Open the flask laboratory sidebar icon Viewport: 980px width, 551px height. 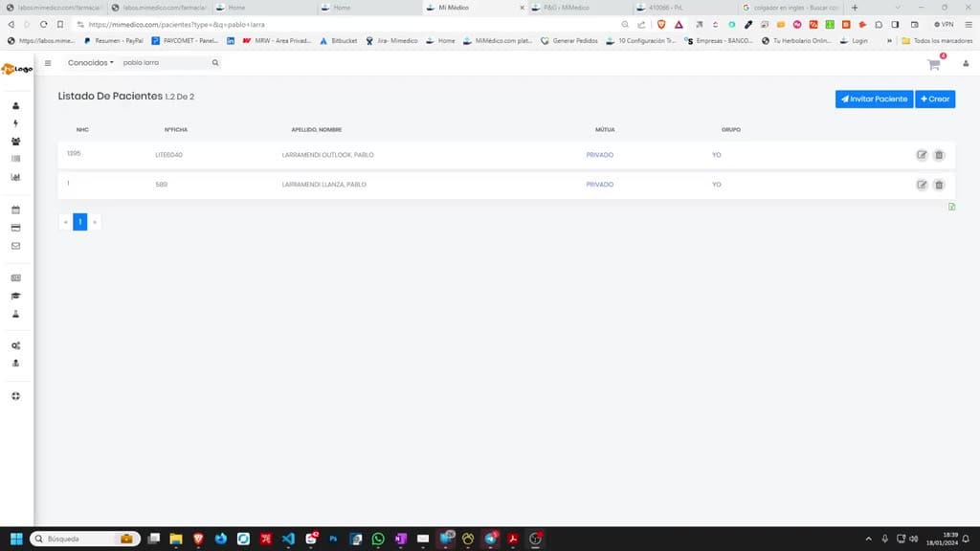coord(15,314)
